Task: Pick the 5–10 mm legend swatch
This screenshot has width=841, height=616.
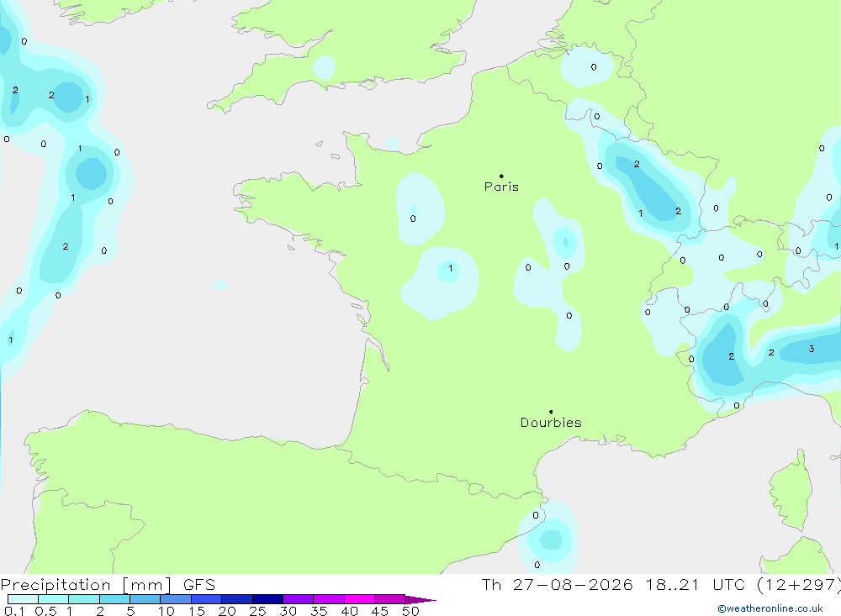Action: click(145, 599)
